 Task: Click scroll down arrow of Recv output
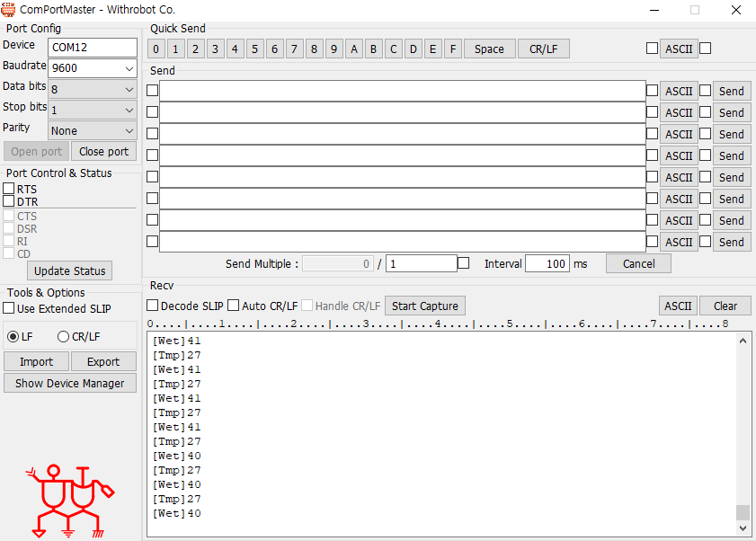[x=743, y=528]
